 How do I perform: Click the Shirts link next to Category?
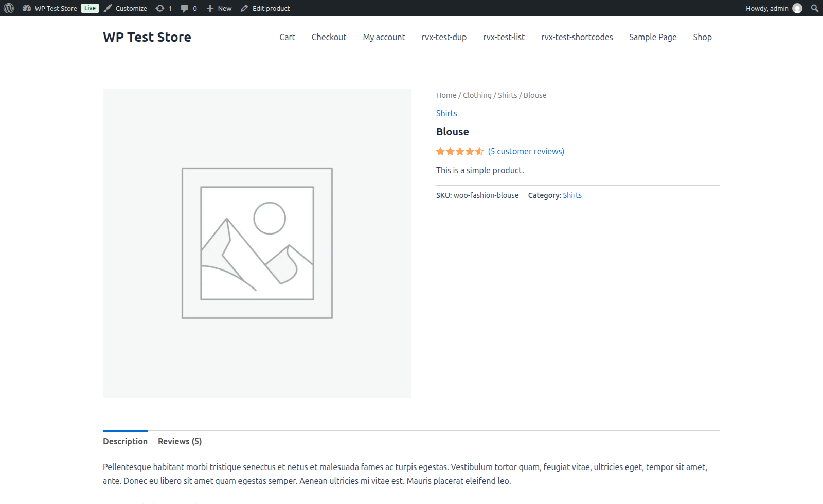(572, 195)
